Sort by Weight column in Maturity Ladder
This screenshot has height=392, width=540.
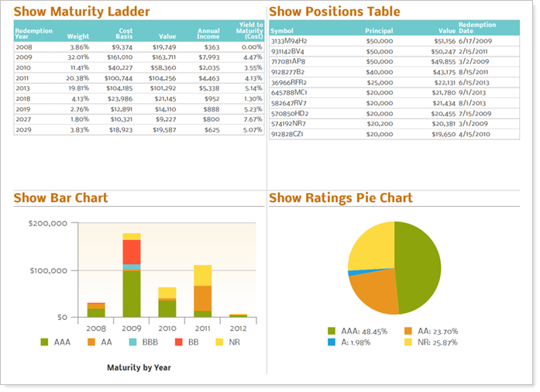click(x=78, y=36)
